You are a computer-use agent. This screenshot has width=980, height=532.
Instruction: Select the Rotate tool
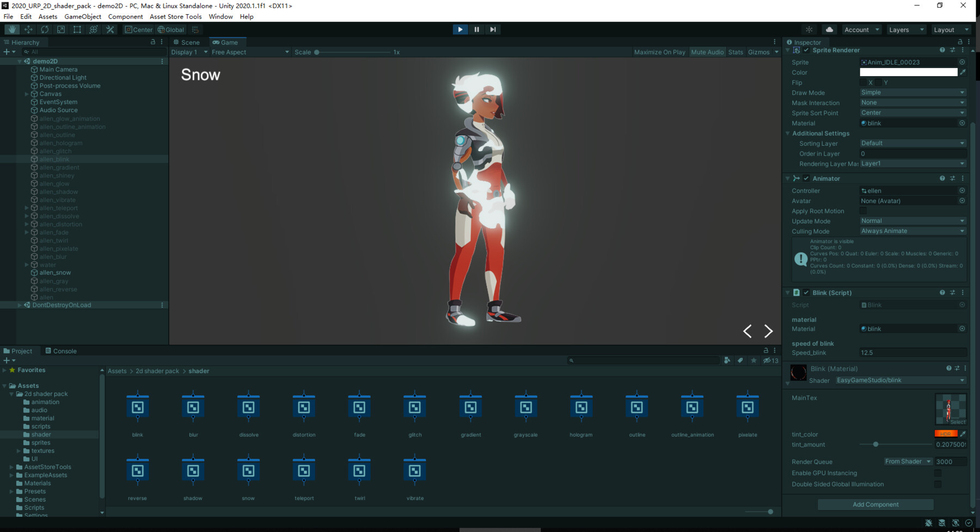(44, 29)
